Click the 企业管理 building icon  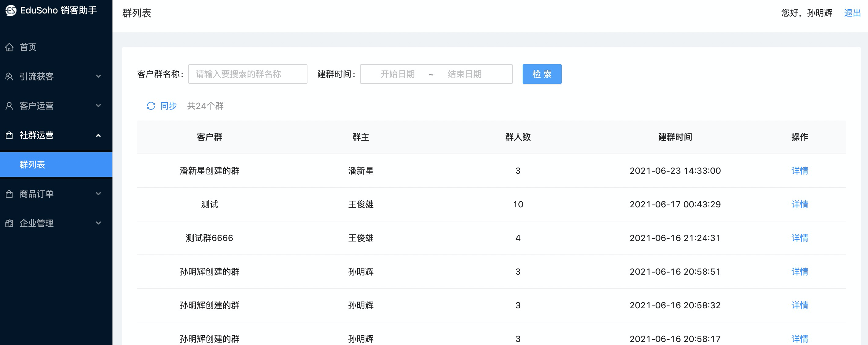(9, 223)
